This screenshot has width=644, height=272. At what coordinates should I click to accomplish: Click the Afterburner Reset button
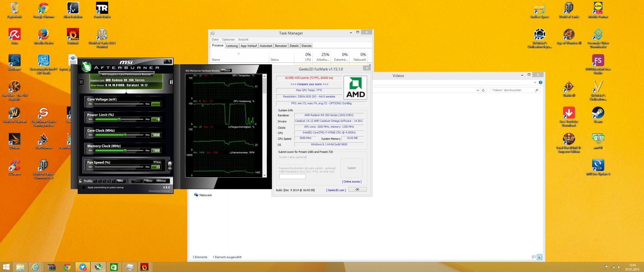[x=149, y=181]
